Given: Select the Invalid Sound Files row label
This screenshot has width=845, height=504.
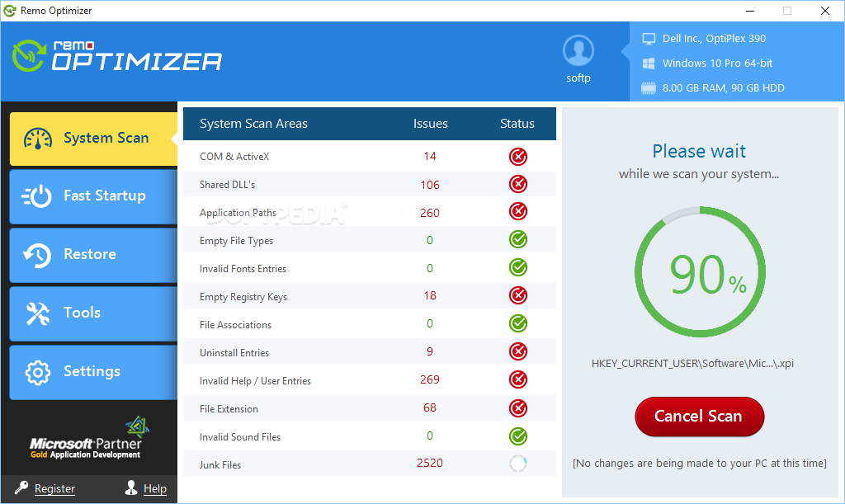Looking at the screenshot, I should click(x=240, y=436).
